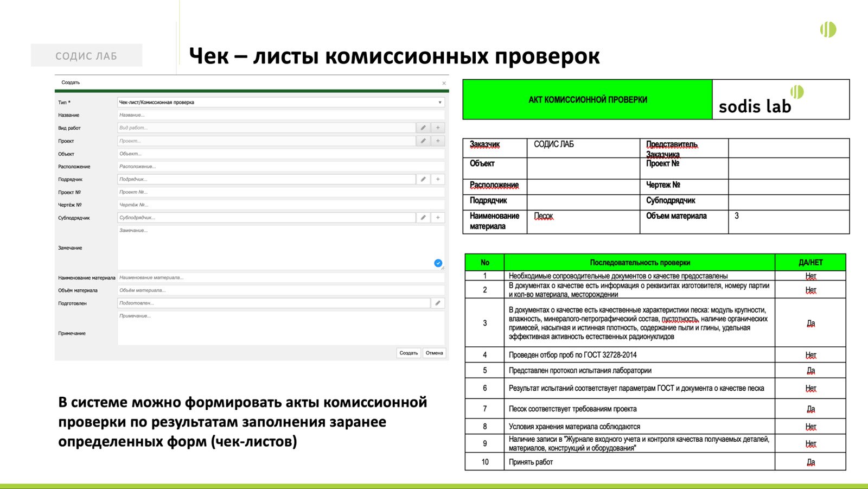Screen dimensions: 868x489
Task: Click the Вид работ input field
Action: click(266, 128)
